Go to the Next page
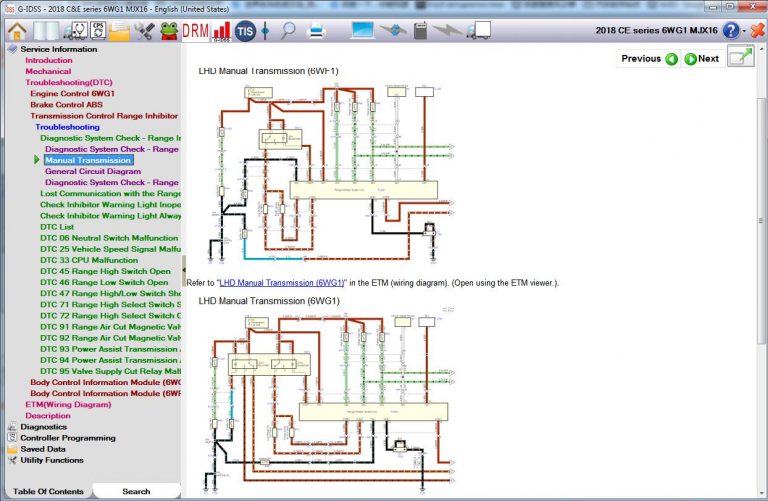768x501 pixels. (x=701, y=58)
